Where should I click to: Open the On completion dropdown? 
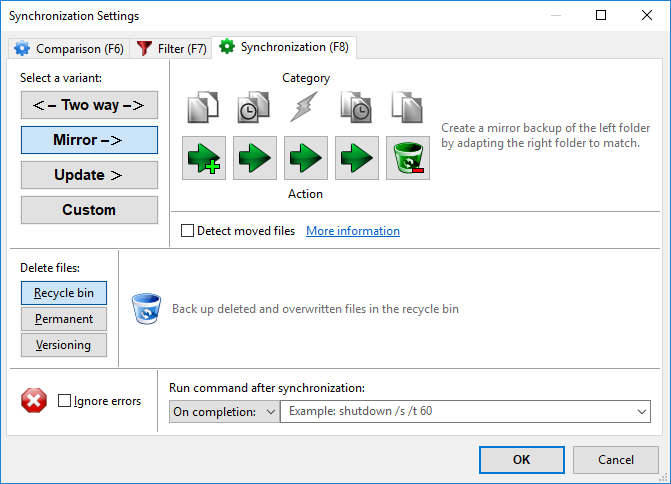(224, 412)
